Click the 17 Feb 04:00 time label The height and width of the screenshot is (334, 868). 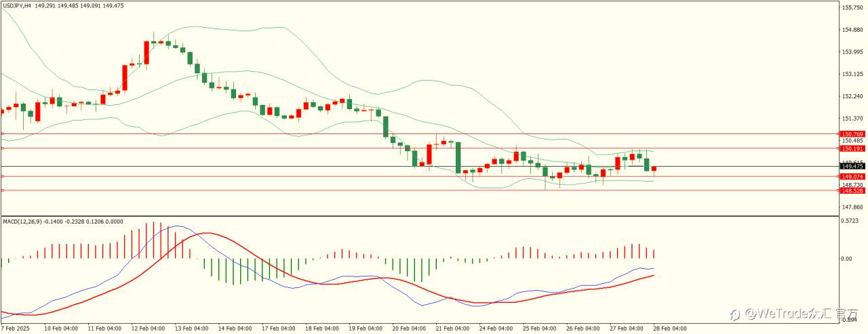tap(277, 329)
